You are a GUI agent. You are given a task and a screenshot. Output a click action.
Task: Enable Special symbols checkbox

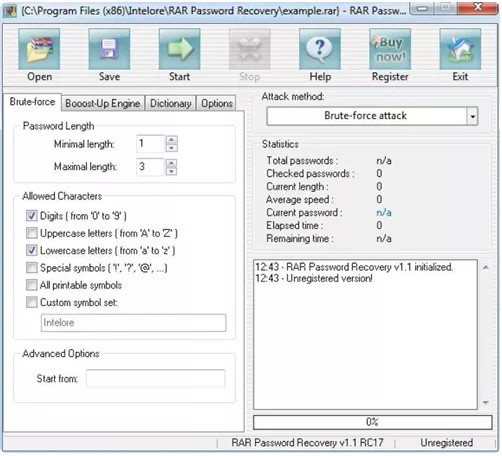(x=32, y=268)
